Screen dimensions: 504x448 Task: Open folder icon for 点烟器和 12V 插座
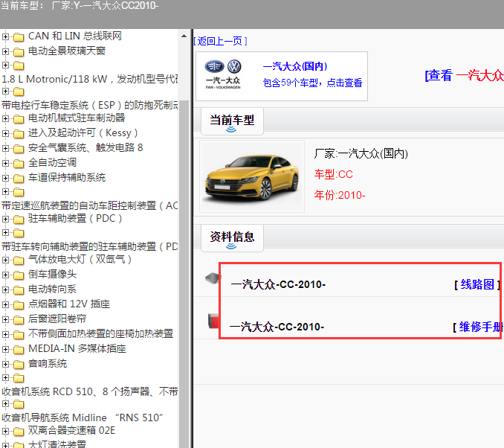(x=19, y=304)
